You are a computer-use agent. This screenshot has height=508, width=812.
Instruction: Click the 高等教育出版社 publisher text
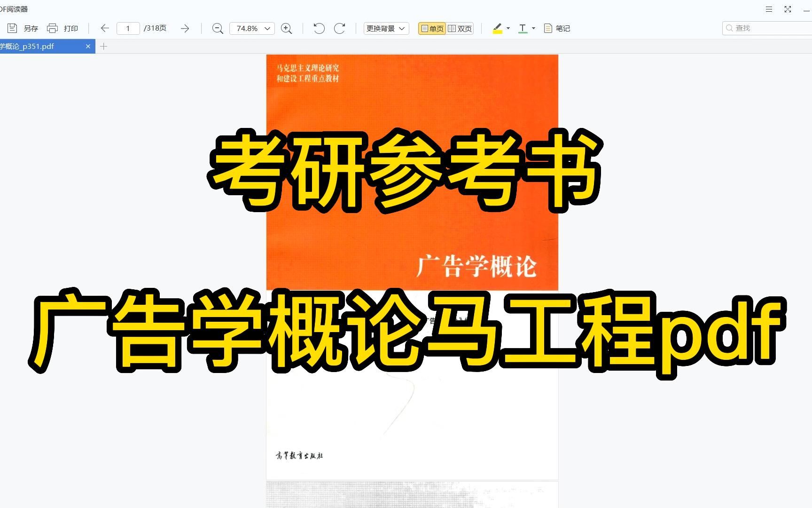[299, 455]
